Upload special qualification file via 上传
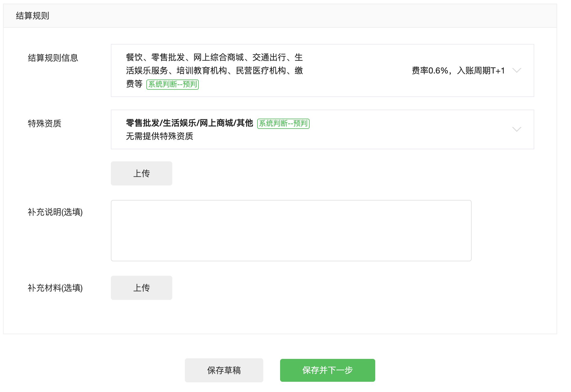 click(x=142, y=173)
